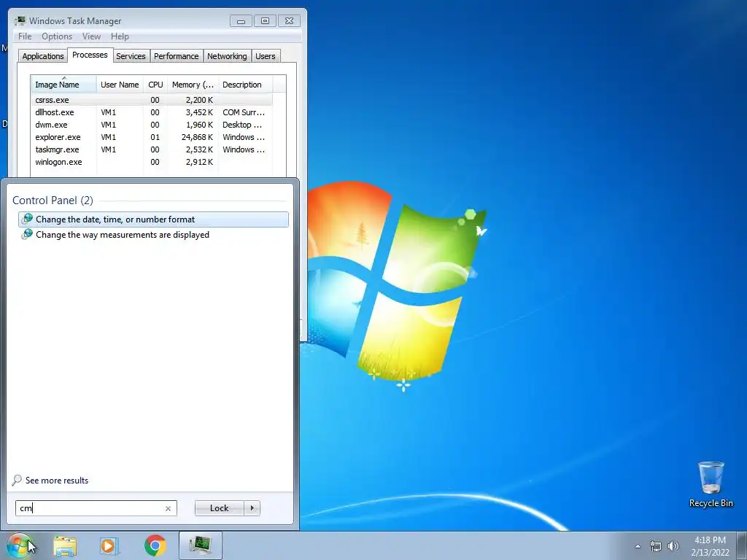The width and height of the screenshot is (747, 560).
Task: Click the 24,868 K memory value
Action: point(197,137)
